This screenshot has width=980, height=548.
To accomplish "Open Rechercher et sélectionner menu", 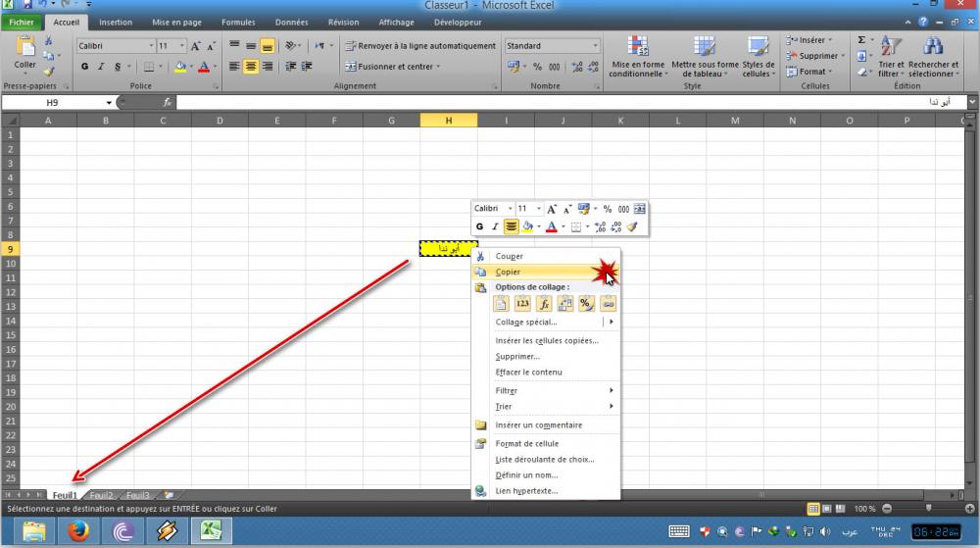I will coord(933,57).
